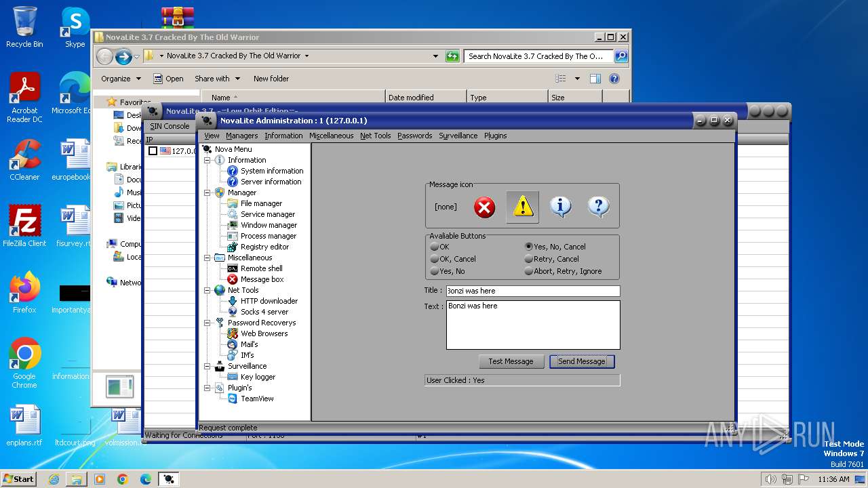The width and height of the screenshot is (868, 488).
Task: Select the OK buttons radio option
Action: pos(435,247)
